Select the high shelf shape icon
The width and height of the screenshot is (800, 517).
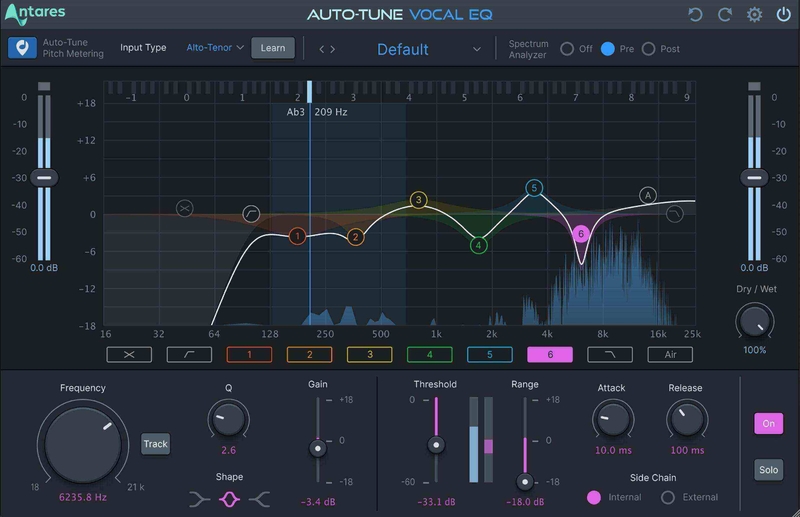[261, 499]
